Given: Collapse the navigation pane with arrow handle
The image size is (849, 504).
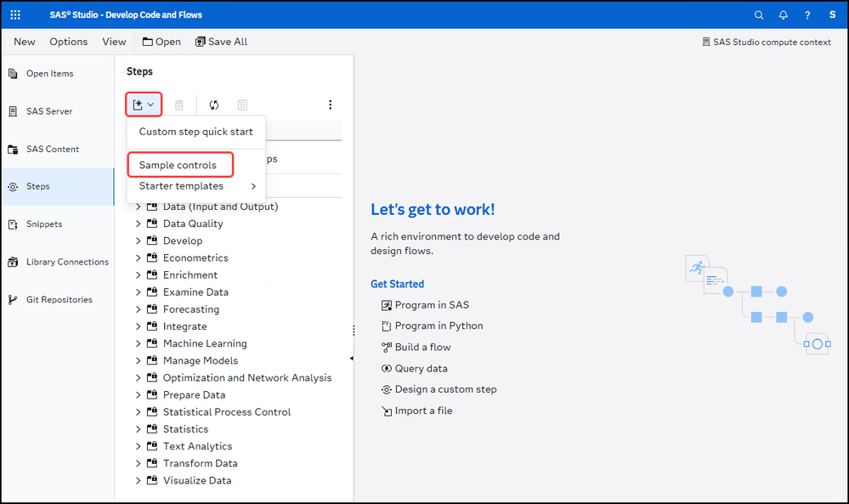Looking at the screenshot, I should pyautogui.click(x=352, y=359).
